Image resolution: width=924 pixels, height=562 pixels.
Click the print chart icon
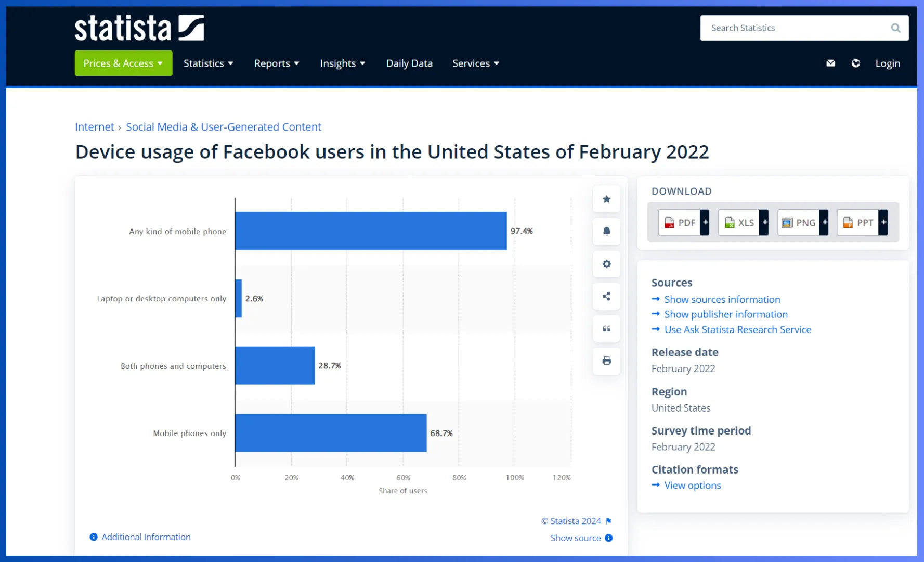[606, 361]
